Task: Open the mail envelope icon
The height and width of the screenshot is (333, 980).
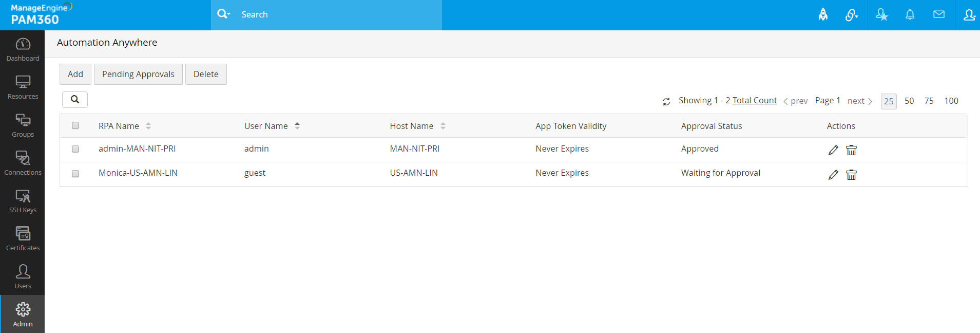Action: (x=939, y=14)
